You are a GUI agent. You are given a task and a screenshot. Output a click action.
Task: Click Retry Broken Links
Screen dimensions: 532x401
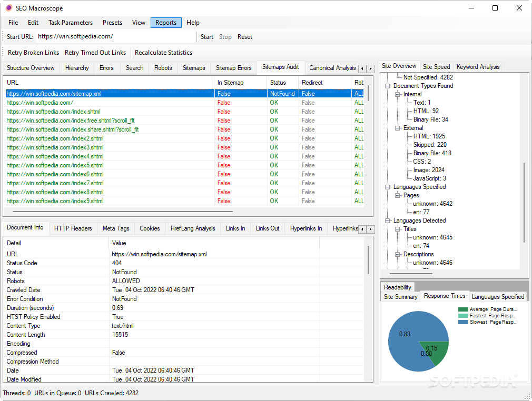pyautogui.click(x=33, y=53)
